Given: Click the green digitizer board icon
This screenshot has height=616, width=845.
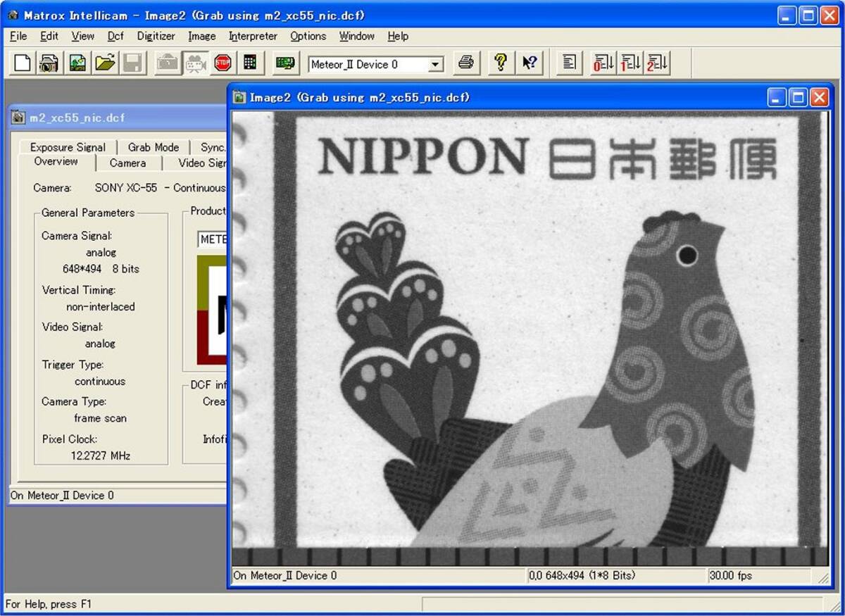Looking at the screenshot, I should (284, 63).
